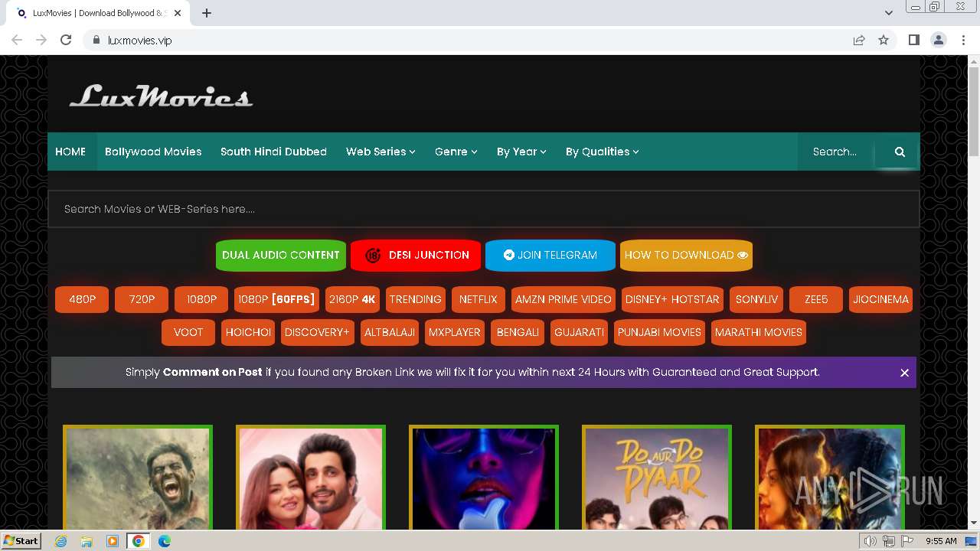Click the HOW TO DOWNLOAD button

point(686,256)
